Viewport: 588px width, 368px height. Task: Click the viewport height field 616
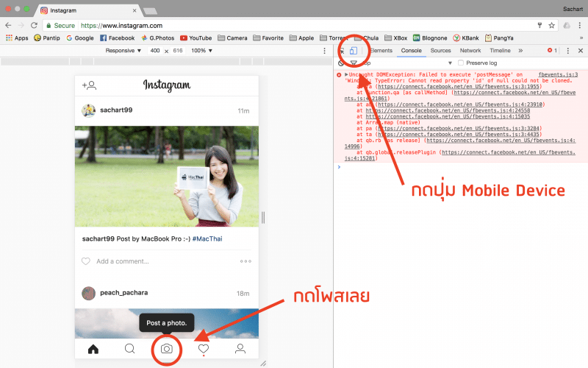pos(178,51)
